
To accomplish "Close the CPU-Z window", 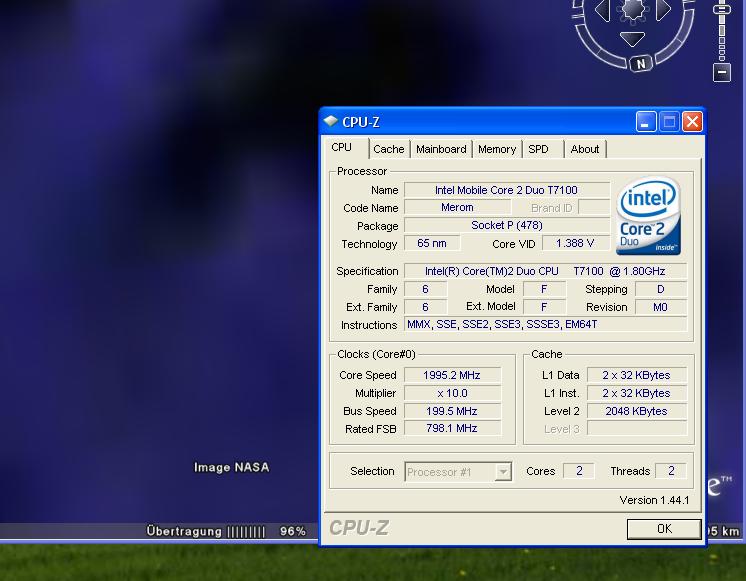I will click(x=692, y=122).
